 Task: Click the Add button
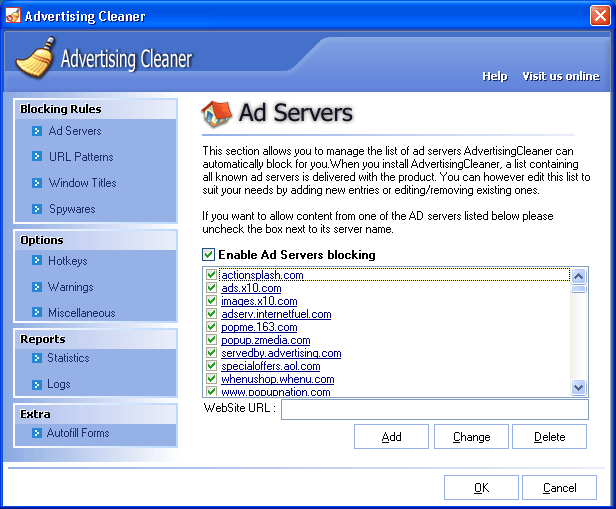[x=391, y=436]
